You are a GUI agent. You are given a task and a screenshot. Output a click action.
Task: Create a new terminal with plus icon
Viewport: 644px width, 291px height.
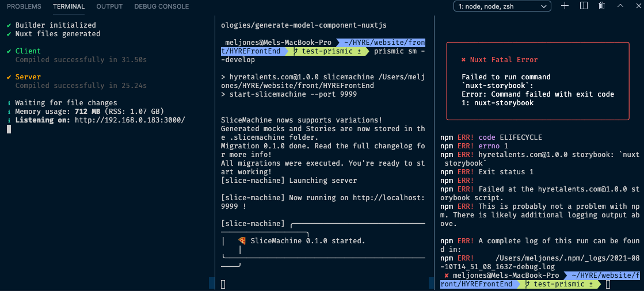(565, 6)
